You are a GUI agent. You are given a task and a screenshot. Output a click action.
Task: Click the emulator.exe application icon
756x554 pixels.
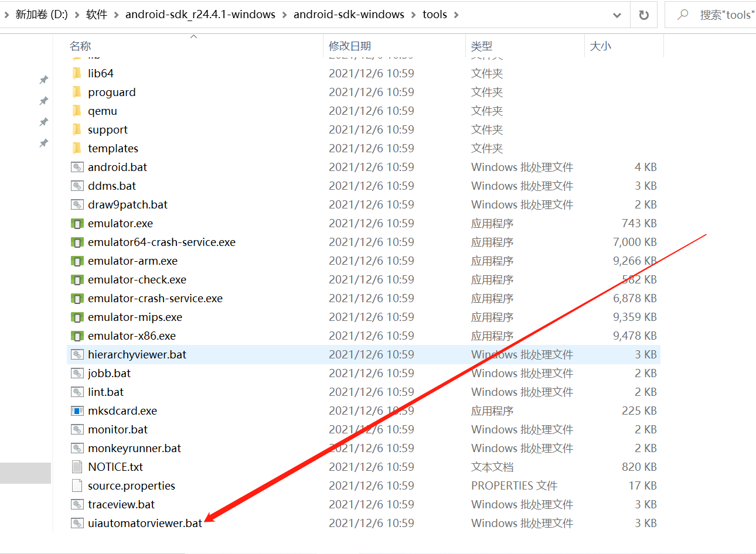tap(77, 223)
